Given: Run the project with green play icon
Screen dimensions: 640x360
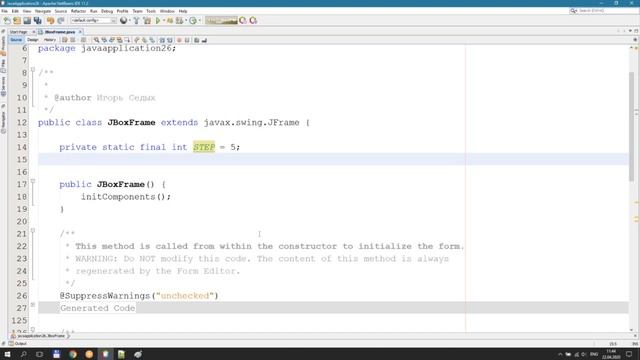Looking at the screenshot, I should pyautogui.click(x=158, y=20).
